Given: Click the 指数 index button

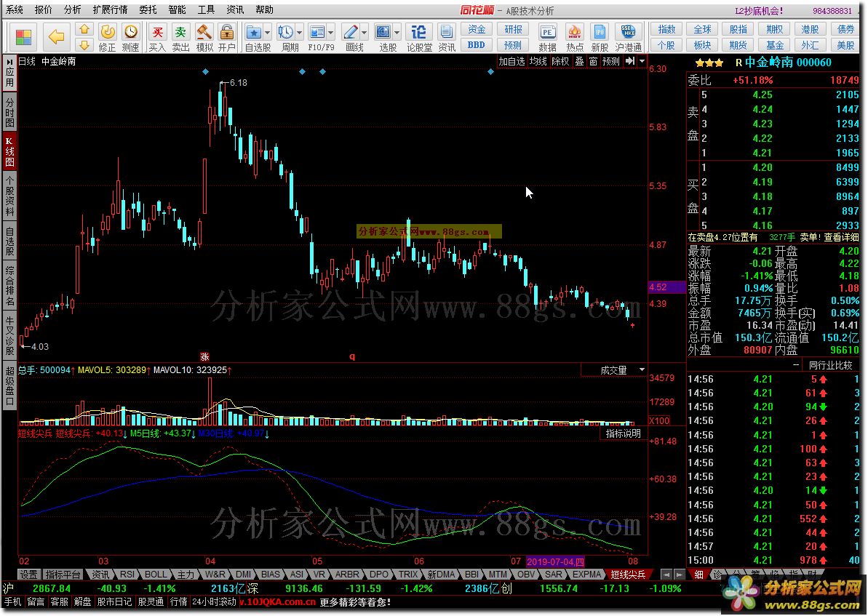Looking at the screenshot, I should (666, 29).
